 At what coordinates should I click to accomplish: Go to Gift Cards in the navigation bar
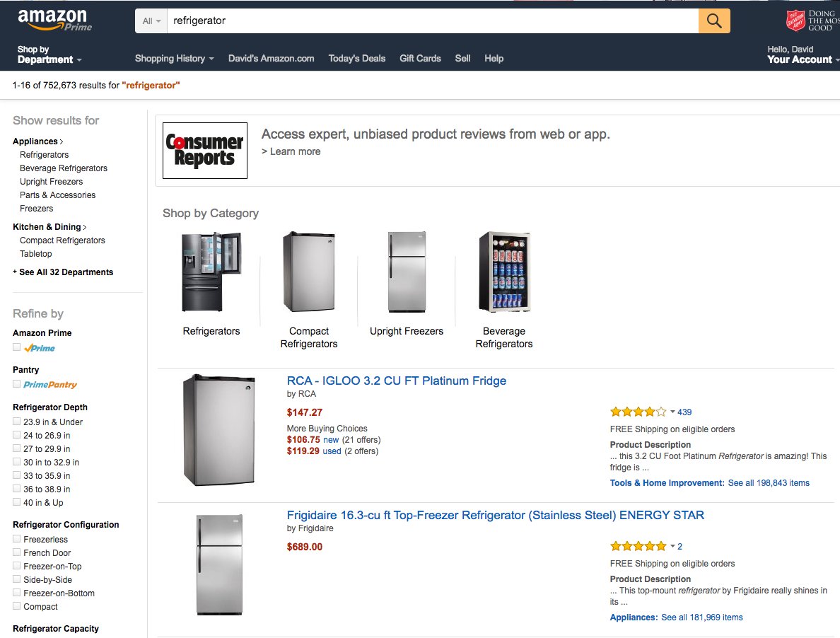pyautogui.click(x=420, y=59)
